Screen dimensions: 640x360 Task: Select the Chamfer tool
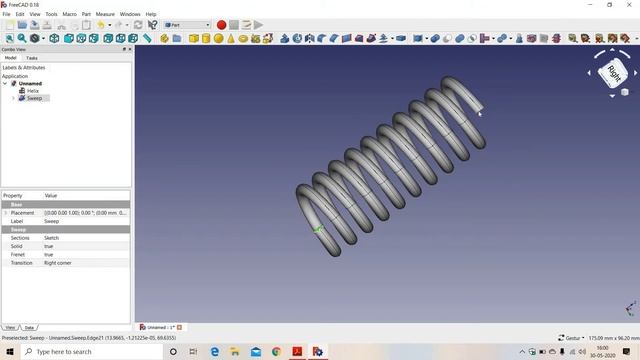tap(334, 38)
